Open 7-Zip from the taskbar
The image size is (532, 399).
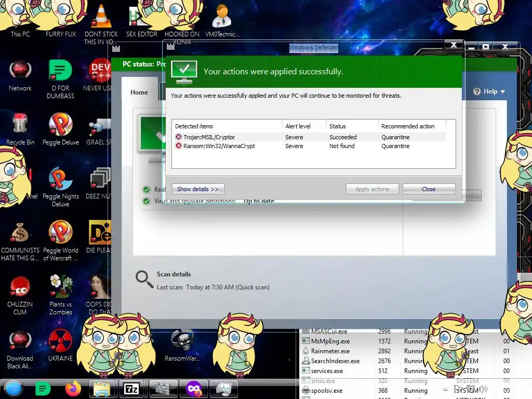tap(131, 389)
